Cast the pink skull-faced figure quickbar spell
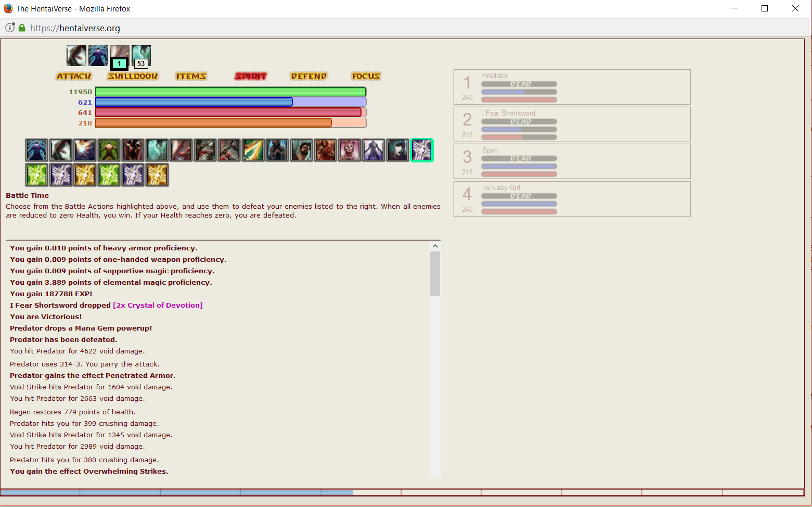Screen dimensions: 812x507 pos(350,150)
